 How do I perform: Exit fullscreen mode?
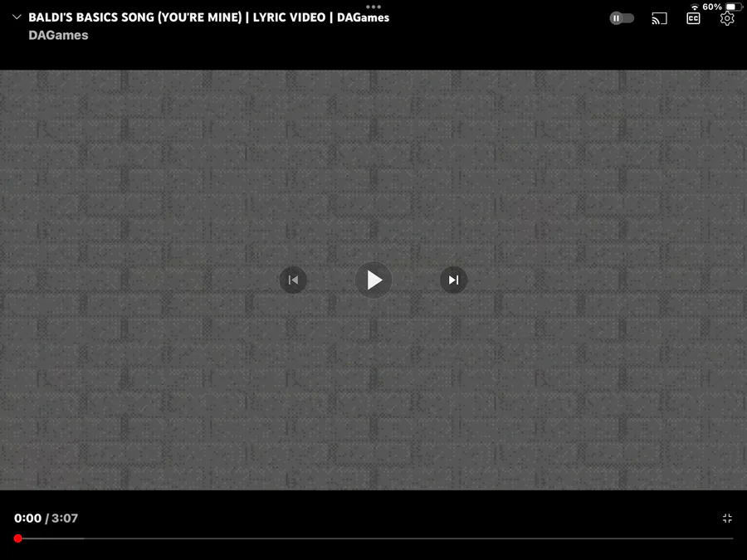click(727, 518)
